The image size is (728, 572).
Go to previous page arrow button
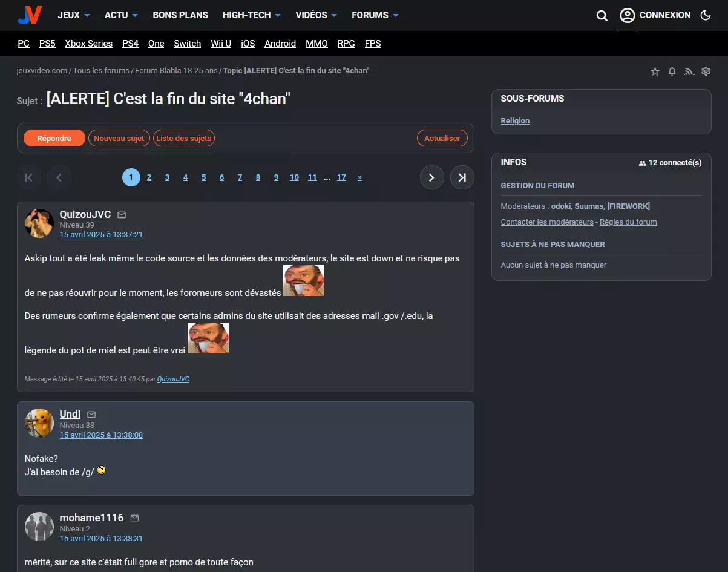59,177
